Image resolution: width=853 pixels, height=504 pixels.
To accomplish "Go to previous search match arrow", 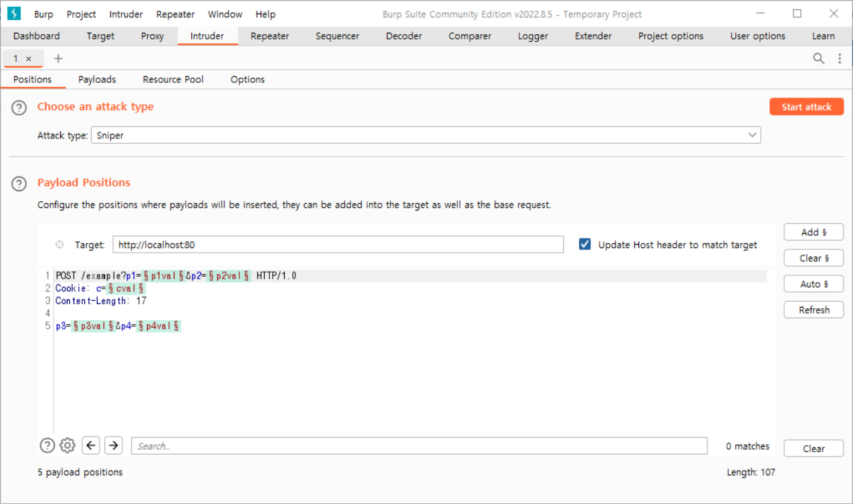I will click(91, 445).
